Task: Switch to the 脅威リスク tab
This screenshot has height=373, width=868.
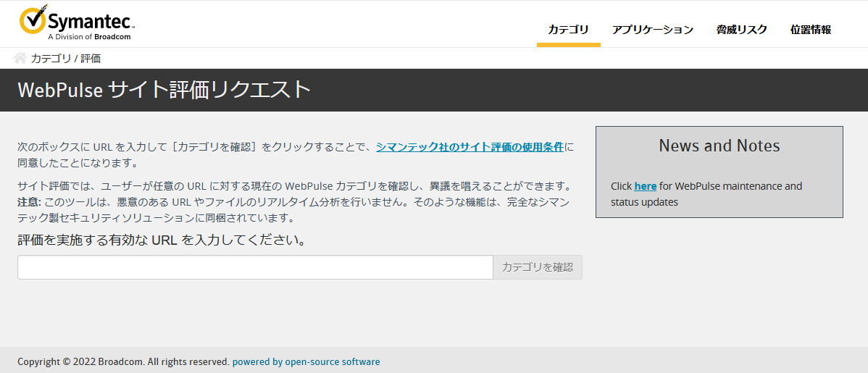Action: tap(741, 30)
